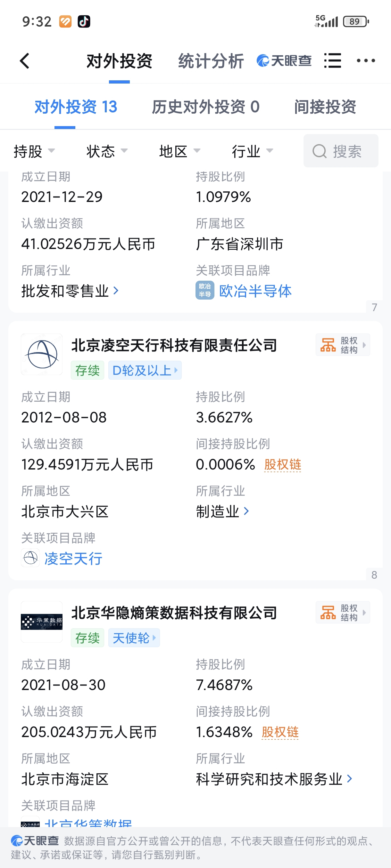Screen dimensions: 391x868
Task: Tap the back arrow icon
Action: coord(25,61)
